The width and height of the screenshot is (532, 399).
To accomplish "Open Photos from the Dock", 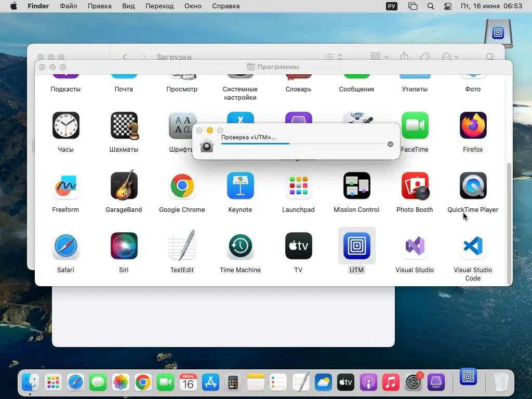I will tap(121, 383).
